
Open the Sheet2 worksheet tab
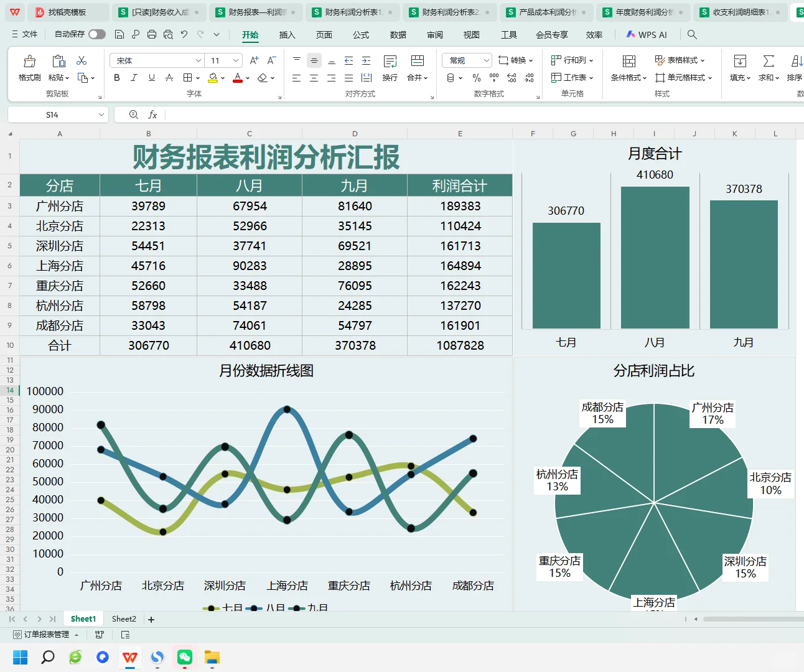[124, 619]
